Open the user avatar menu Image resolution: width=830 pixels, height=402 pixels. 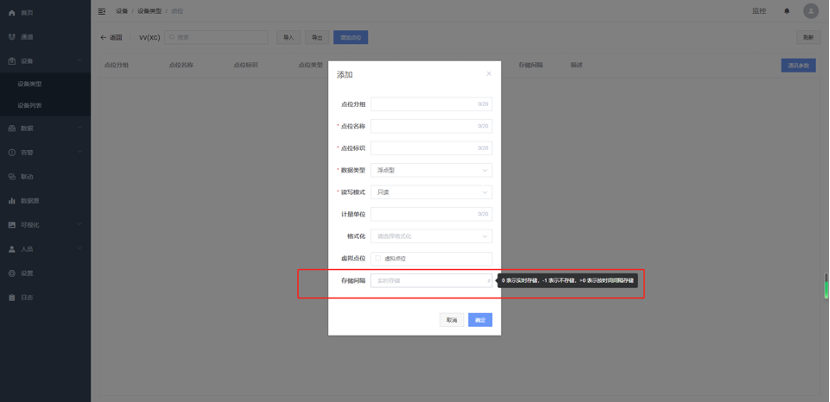point(810,11)
